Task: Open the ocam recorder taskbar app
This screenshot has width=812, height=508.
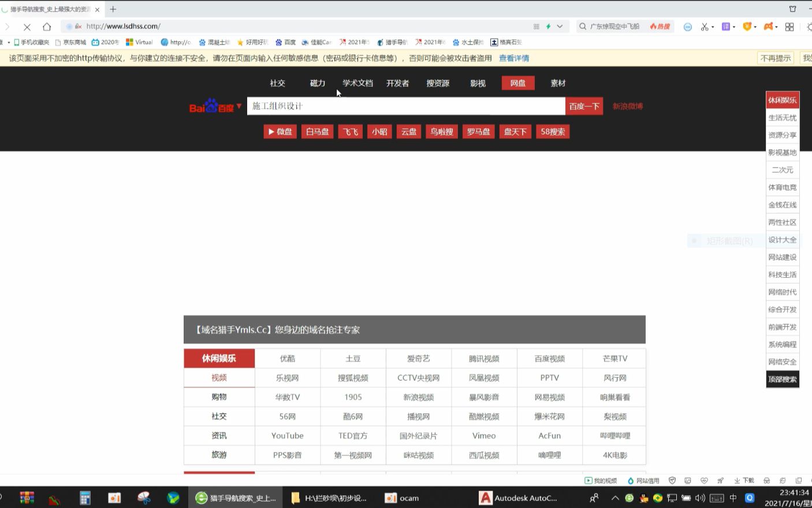Action: point(402,498)
